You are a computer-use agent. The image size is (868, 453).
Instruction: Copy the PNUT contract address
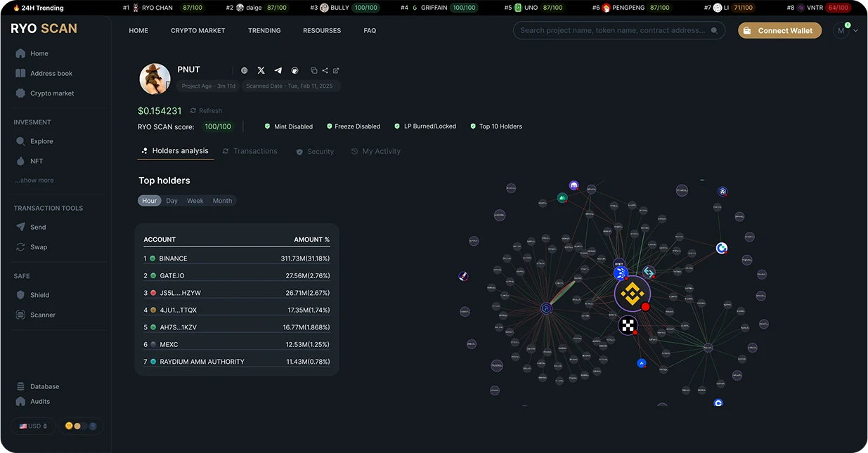[315, 70]
